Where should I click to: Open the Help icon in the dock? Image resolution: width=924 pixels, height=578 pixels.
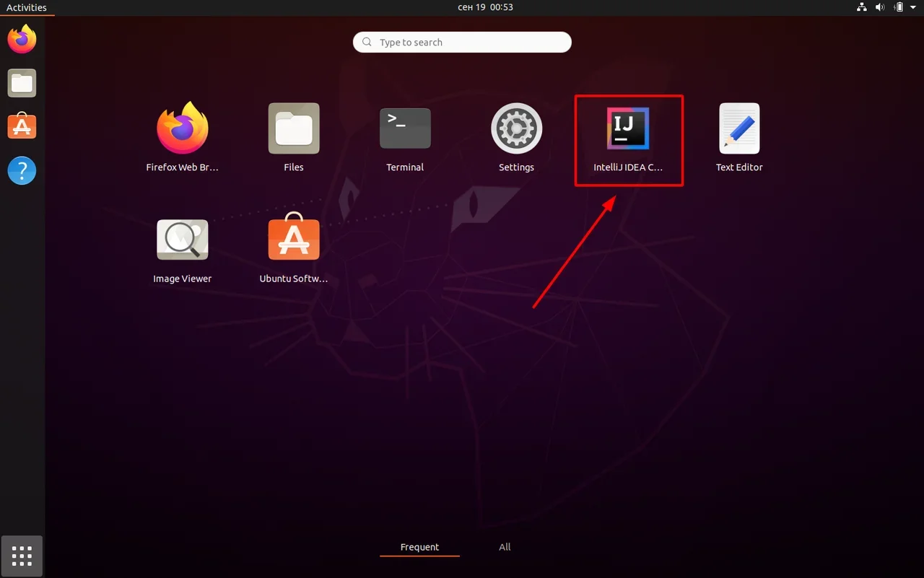[x=22, y=171]
